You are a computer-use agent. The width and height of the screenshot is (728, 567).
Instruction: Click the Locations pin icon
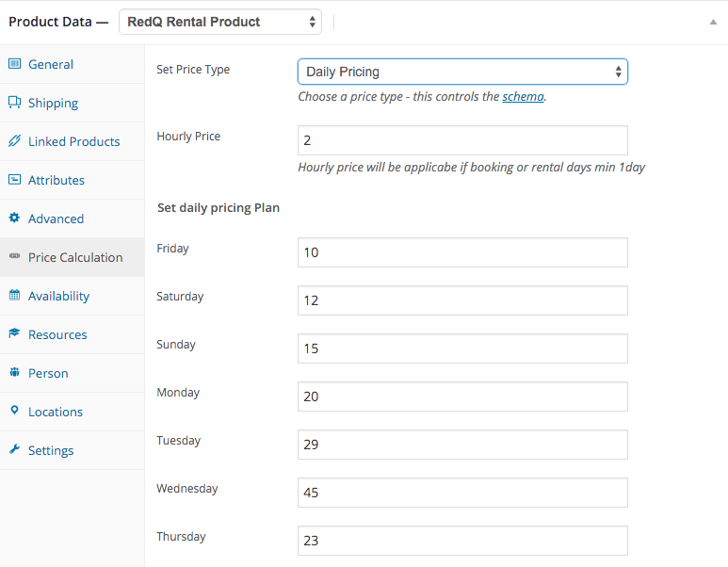point(14,411)
